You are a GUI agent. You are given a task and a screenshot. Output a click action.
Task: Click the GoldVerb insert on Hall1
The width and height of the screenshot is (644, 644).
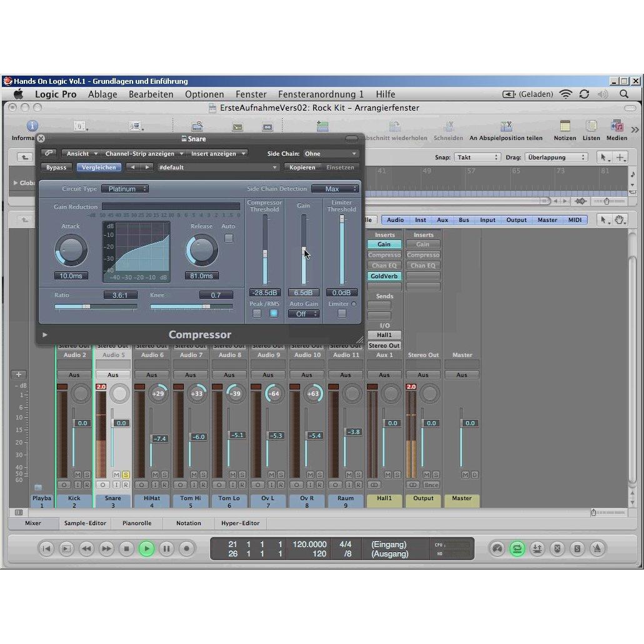(384, 276)
